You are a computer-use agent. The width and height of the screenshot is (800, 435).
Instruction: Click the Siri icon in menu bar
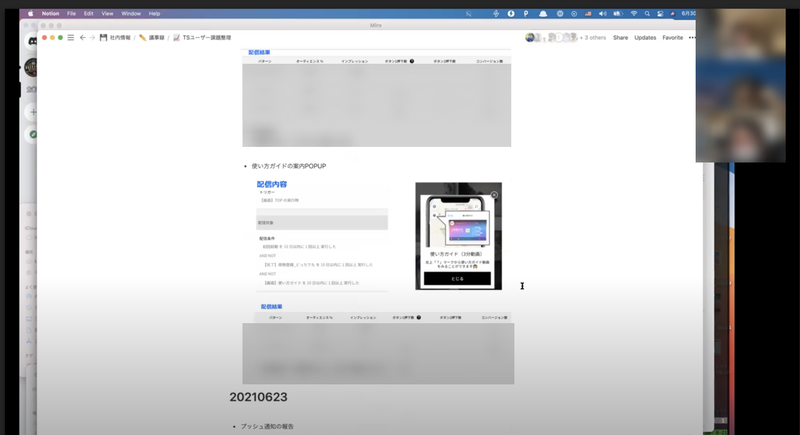672,14
